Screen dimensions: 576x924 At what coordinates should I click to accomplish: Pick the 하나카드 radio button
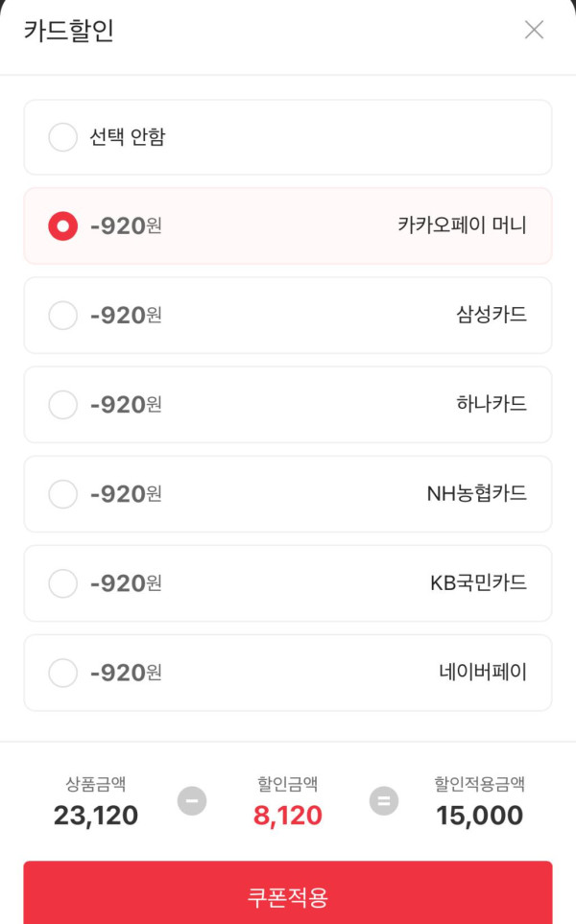click(62, 405)
